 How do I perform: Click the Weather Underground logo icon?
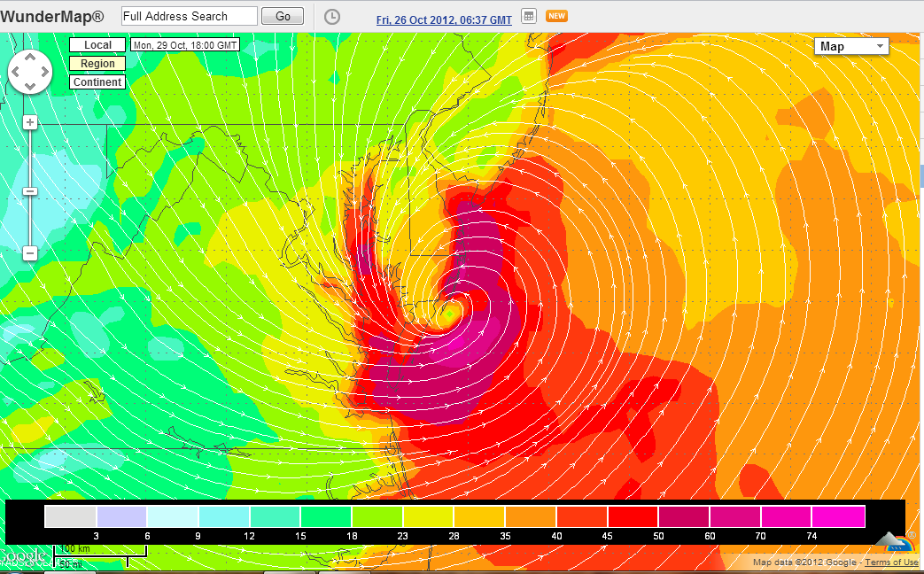897,541
